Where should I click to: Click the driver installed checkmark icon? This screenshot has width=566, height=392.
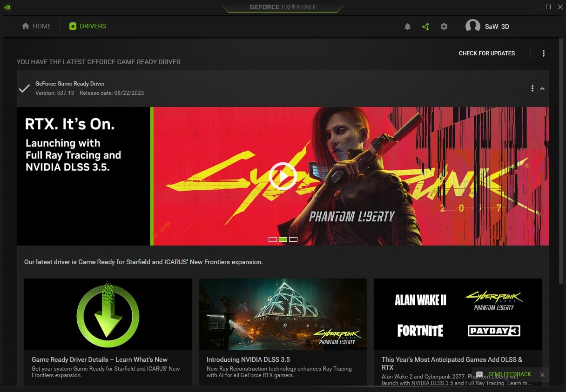coord(24,88)
